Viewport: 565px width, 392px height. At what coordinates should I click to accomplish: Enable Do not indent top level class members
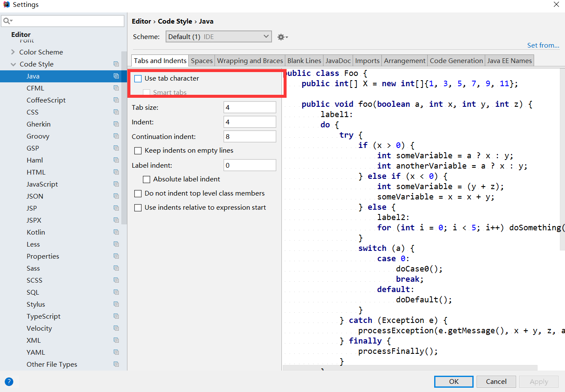coord(138,193)
